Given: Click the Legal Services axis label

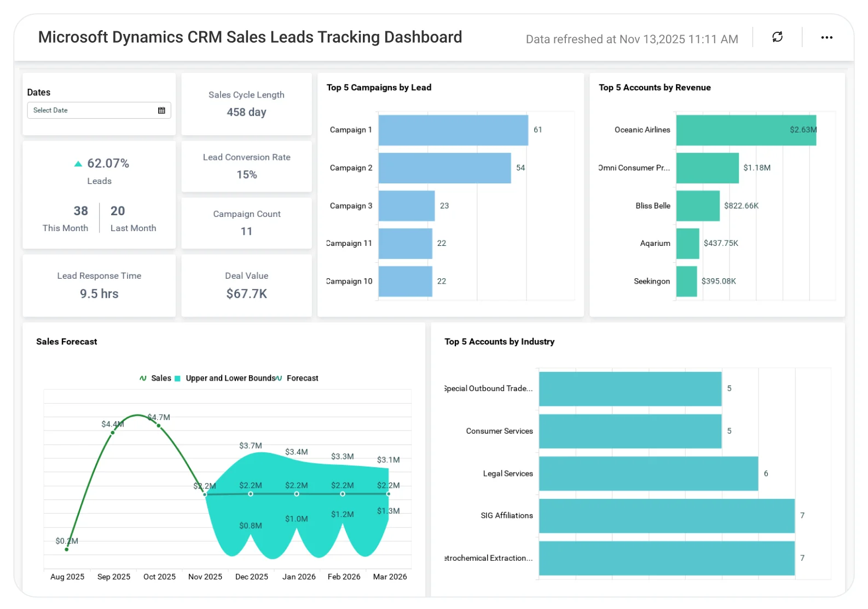Looking at the screenshot, I should [508, 474].
